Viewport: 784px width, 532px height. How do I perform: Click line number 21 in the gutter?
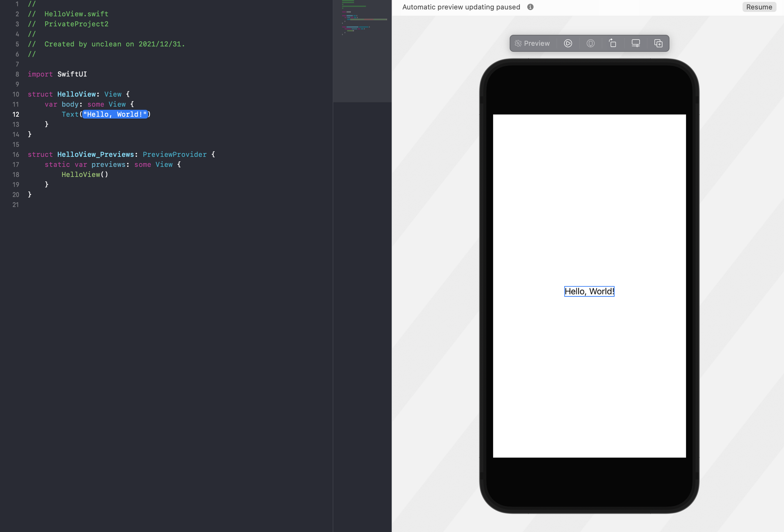[16, 205]
